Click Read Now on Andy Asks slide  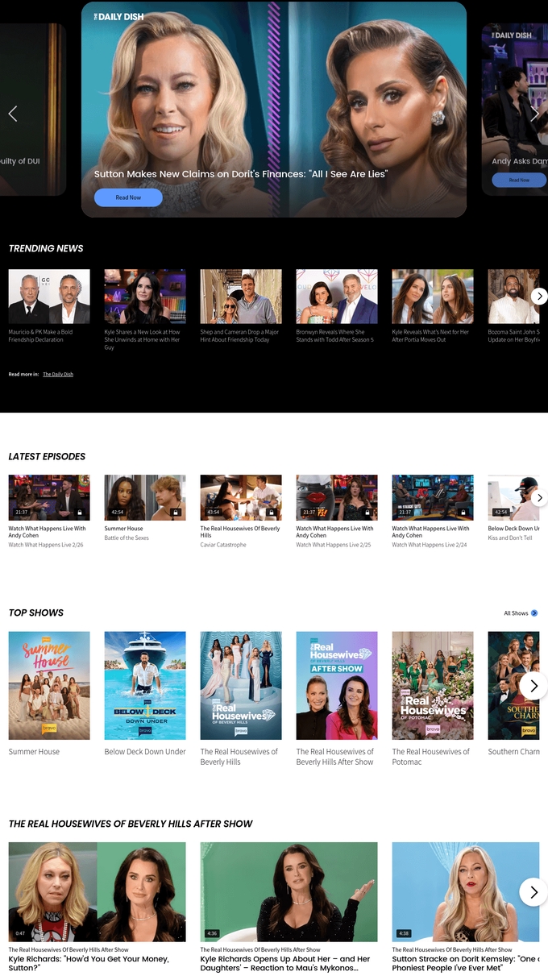point(519,181)
